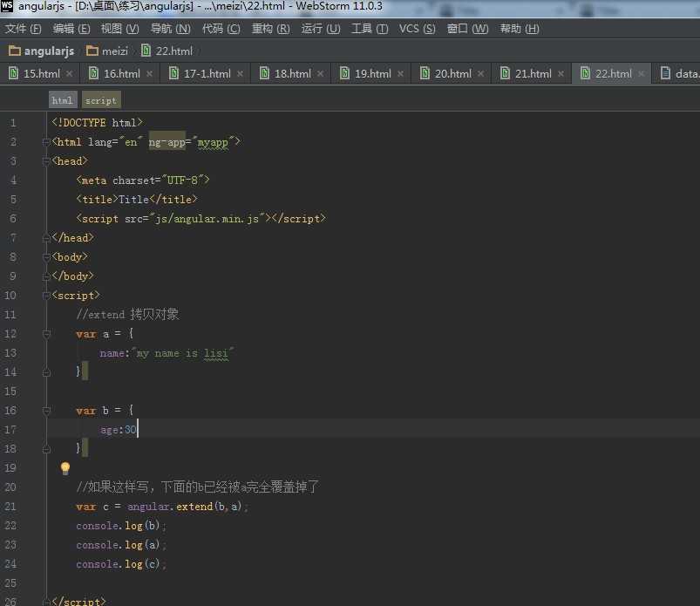Viewport: 700px width, 606px height.
Task: Open the 帮助 (H) menu
Action: (520, 29)
